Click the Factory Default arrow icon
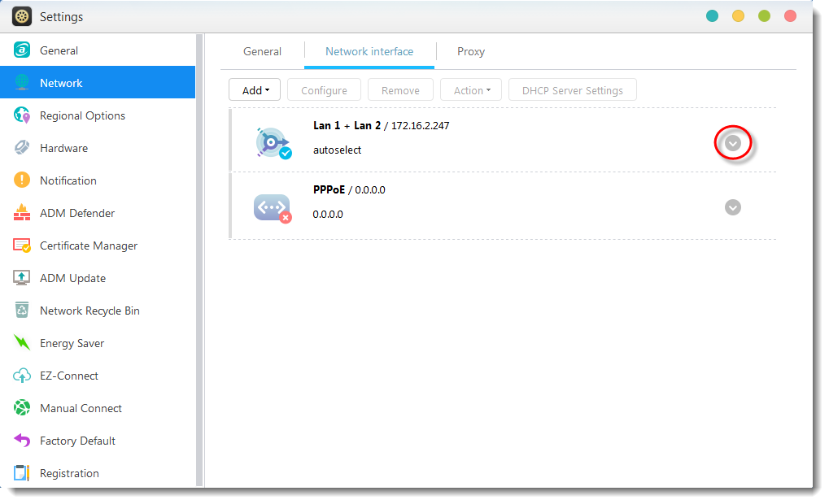This screenshot has width=829, height=504. click(x=22, y=440)
